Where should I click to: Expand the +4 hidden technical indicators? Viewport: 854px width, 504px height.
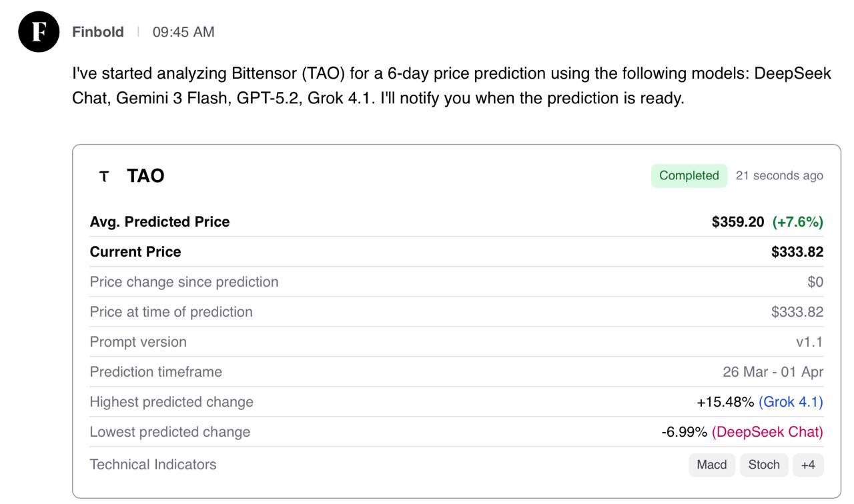click(x=807, y=465)
